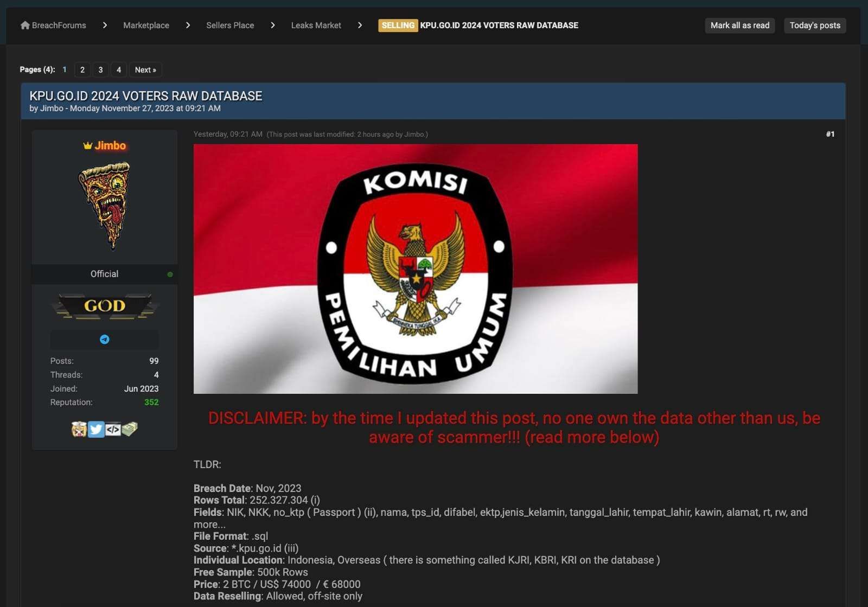This screenshot has width=868, height=607.
Task: Toggle the Official member status bar
Action: tap(104, 274)
